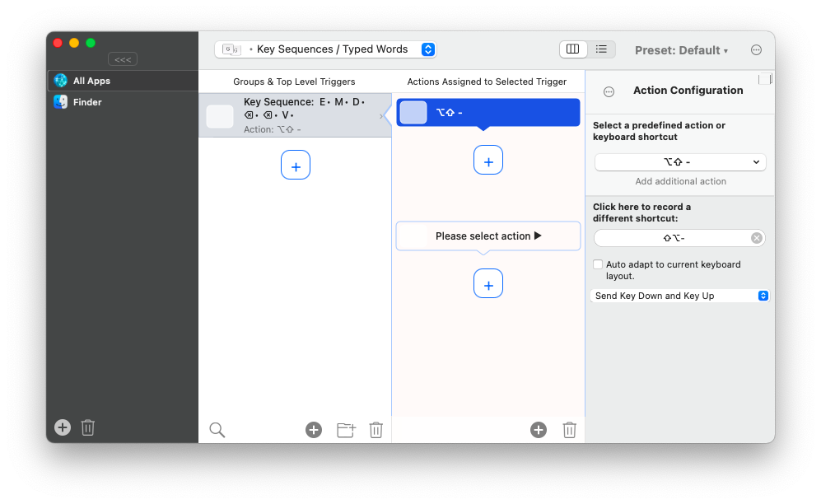Clear the recorded shortcut with the X icon
Screen dimensions: 821x504
click(x=756, y=237)
